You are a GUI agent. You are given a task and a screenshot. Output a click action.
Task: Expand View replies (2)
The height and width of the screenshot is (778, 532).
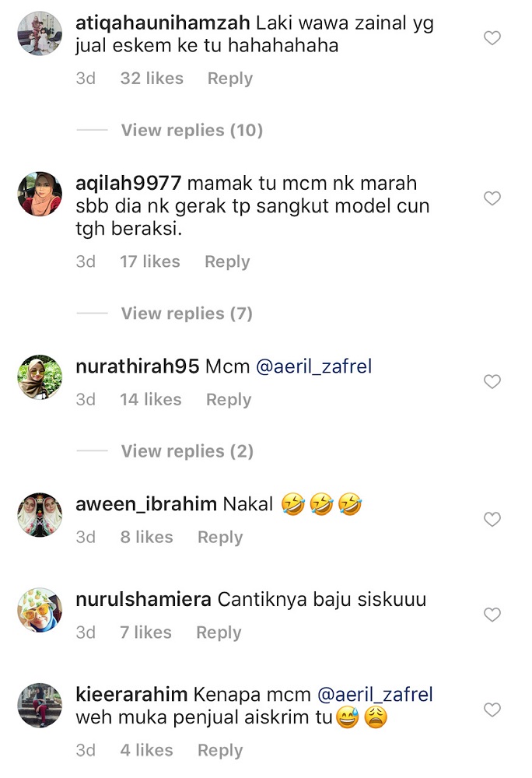click(187, 451)
